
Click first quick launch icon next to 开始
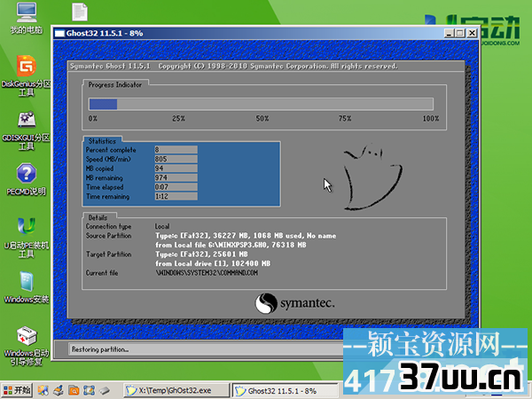43,390
